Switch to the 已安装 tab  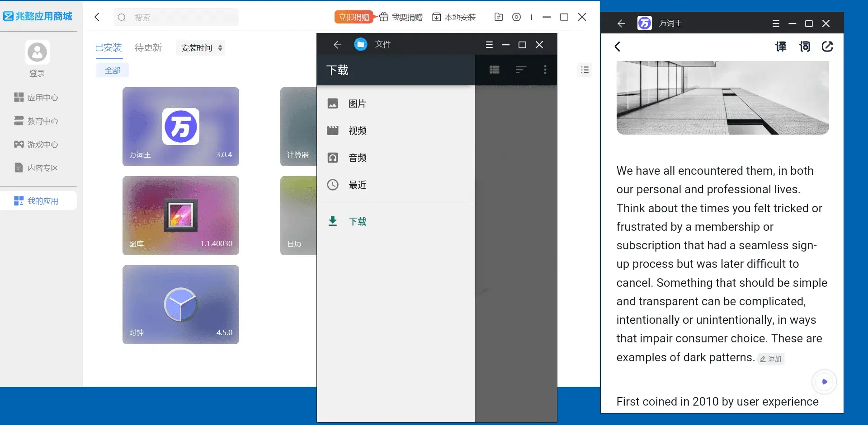[x=108, y=47]
